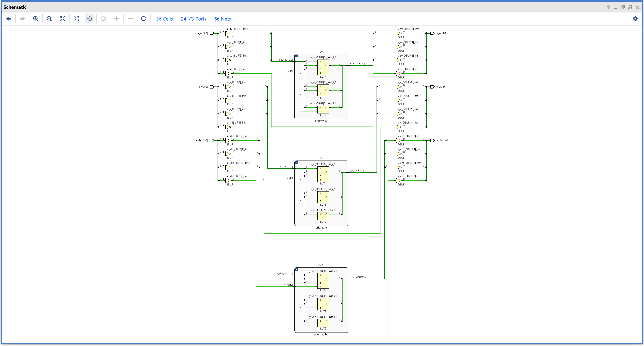Open the 36 Cells link
Viewport: 644px width, 346px height.
(164, 19)
